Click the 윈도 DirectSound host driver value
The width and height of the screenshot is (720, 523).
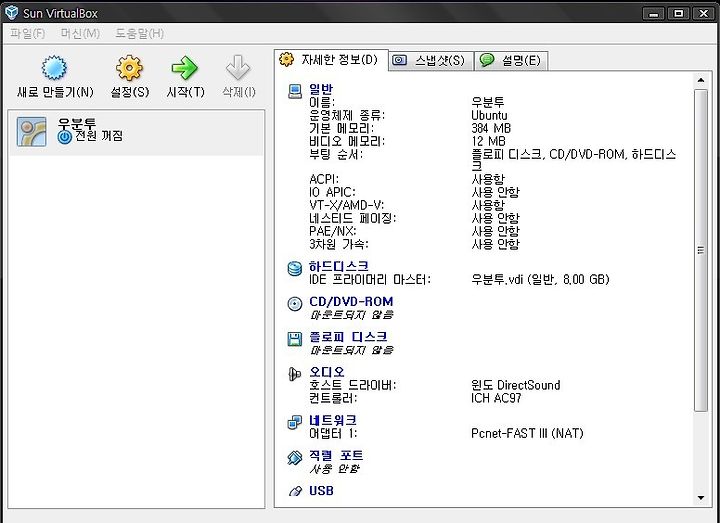click(x=516, y=385)
